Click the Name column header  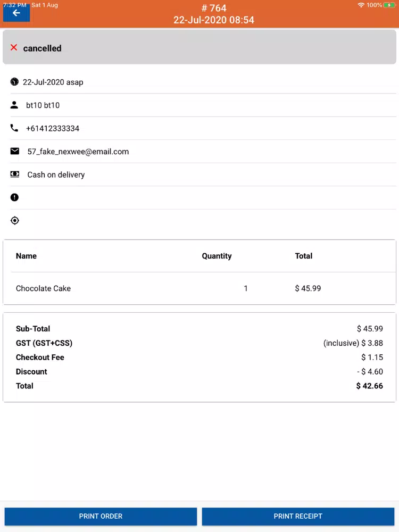pos(26,256)
